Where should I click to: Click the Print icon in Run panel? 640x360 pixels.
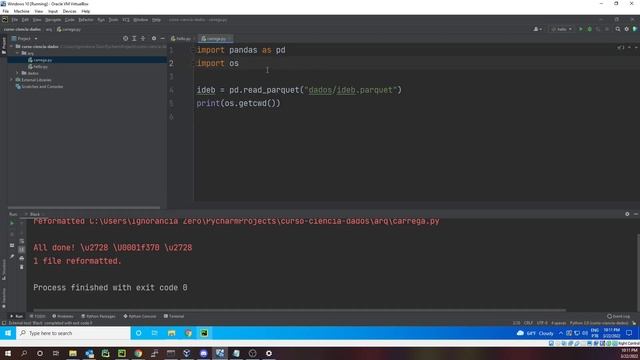point(22,258)
